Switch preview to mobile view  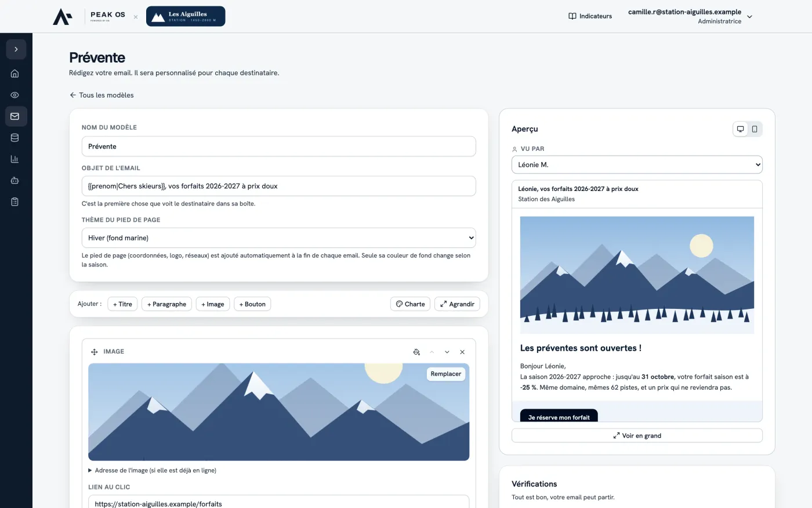[755, 129]
